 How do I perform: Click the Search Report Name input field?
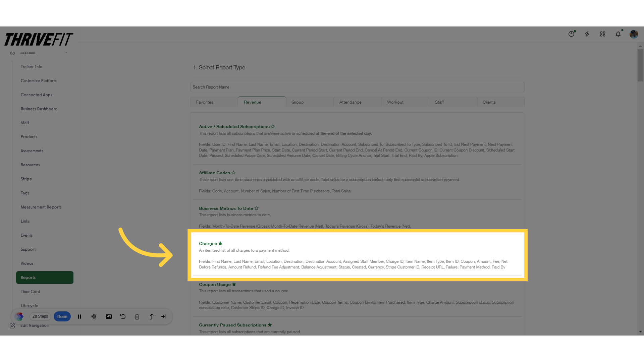click(x=357, y=87)
